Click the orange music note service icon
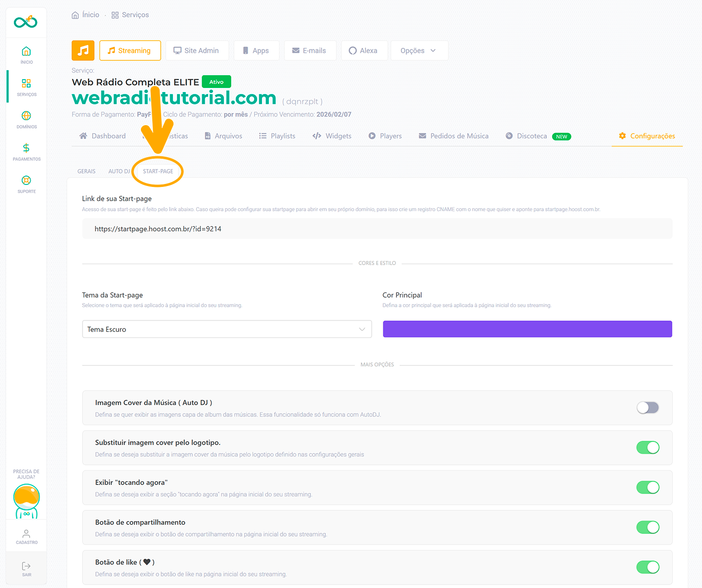702x588 pixels. (83, 50)
